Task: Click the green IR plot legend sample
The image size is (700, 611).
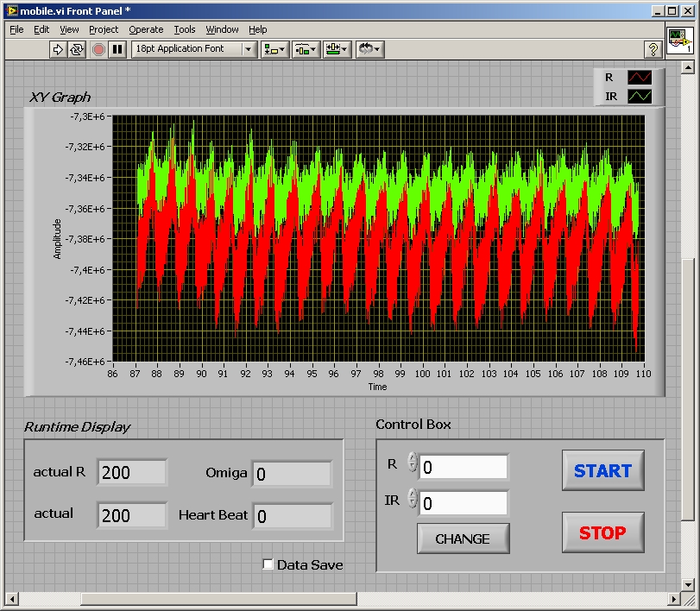Action: [x=640, y=97]
